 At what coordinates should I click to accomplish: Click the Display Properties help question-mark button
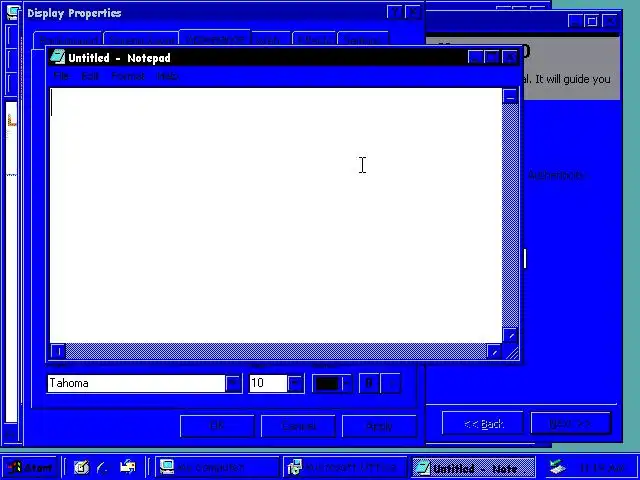(395, 12)
